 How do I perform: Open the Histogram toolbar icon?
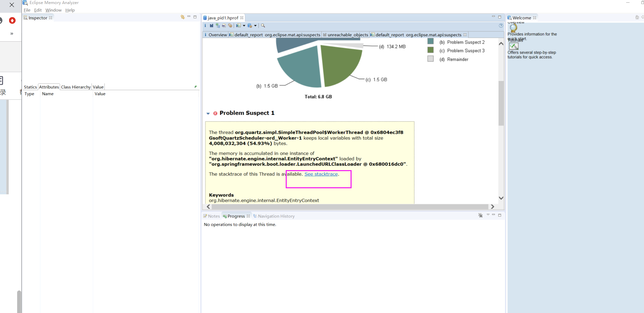pos(211,26)
